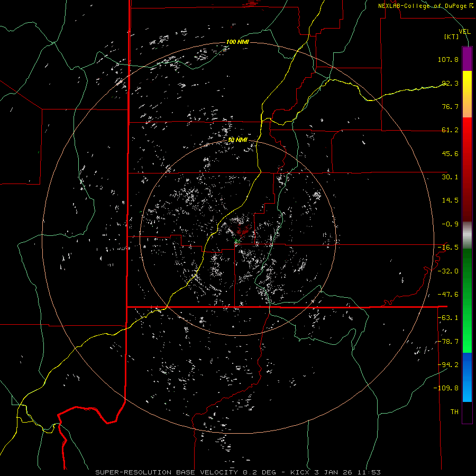
Task: Click the 100 NMI range ring label
Action: (x=237, y=42)
